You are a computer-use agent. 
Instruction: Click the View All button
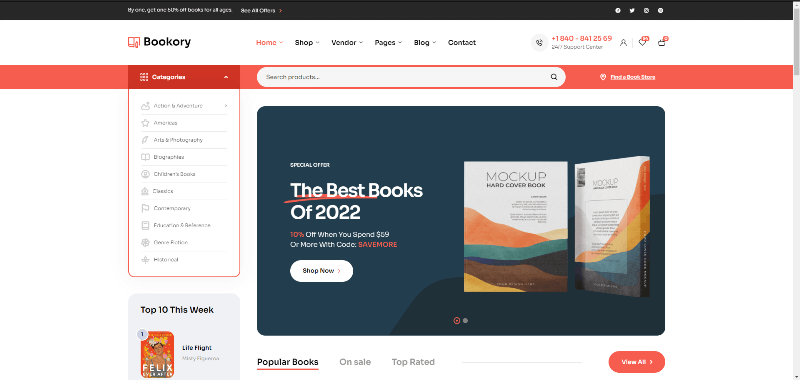(637, 362)
